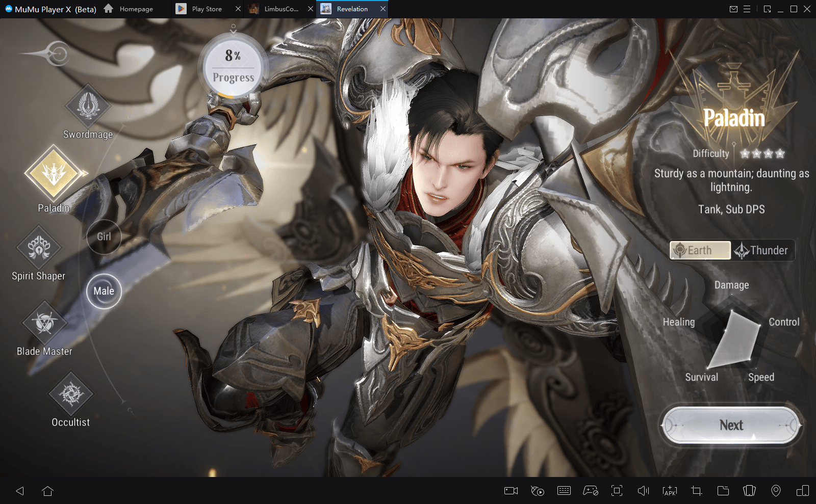This screenshot has height=504, width=816.
Task: Open the MuMu hamburger menu
Action: click(x=747, y=9)
